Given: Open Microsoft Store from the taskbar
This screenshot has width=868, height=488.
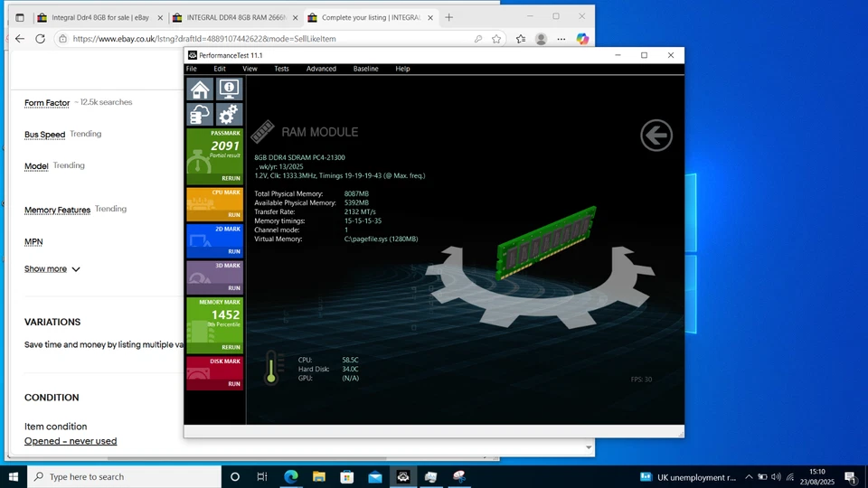Looking at the screenshot, I should point(347,476).
